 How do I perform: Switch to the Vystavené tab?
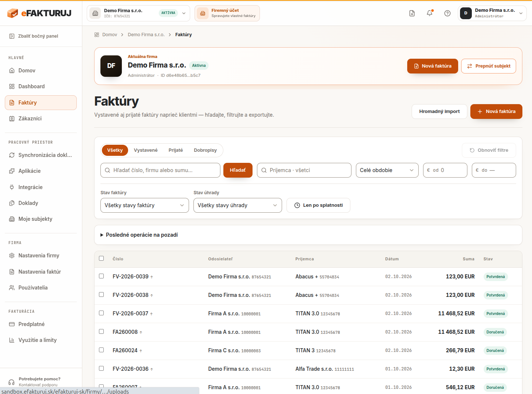[146, 150]
